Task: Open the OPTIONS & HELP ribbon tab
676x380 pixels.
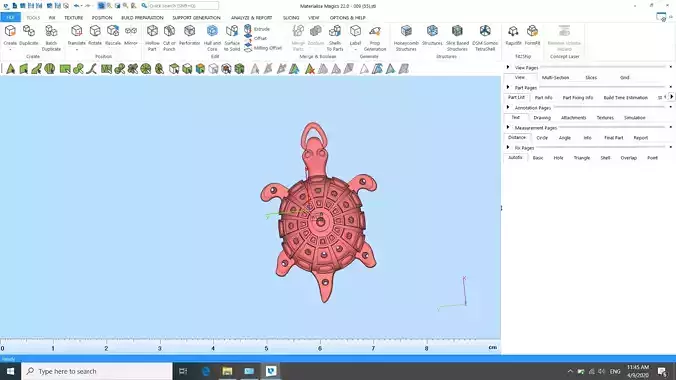Action: [347, 18]
